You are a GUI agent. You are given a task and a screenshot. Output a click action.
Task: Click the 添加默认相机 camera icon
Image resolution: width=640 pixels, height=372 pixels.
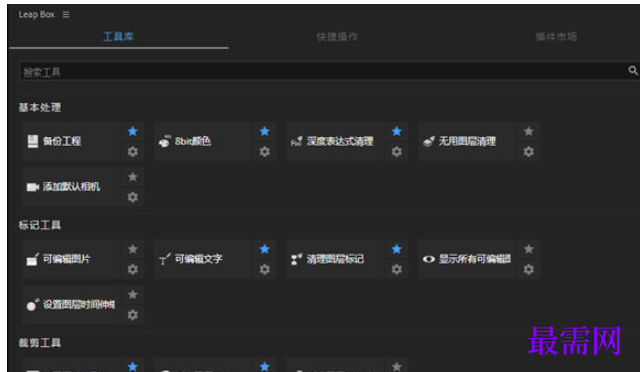[33, 187]
